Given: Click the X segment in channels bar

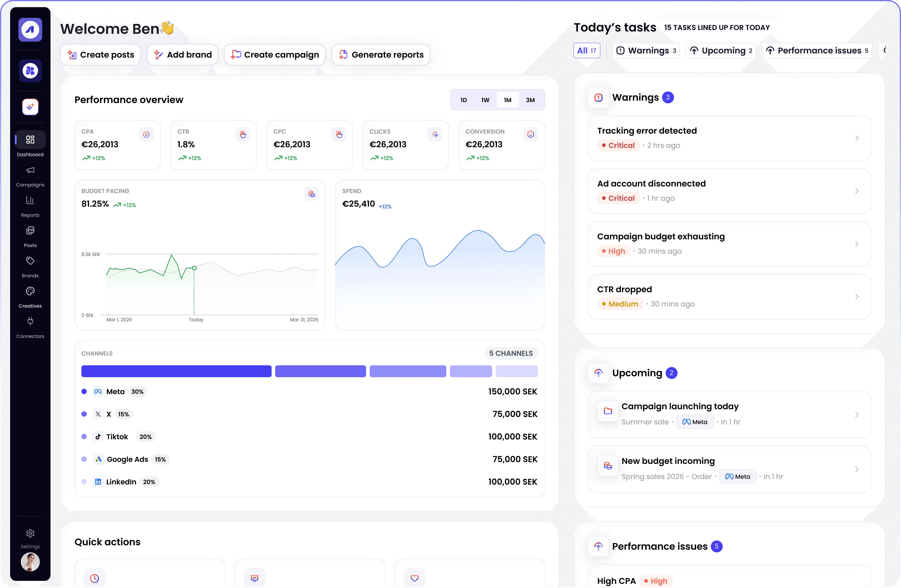Looking at the screenshot, I should pyautogui.click(x=320, y=371).
